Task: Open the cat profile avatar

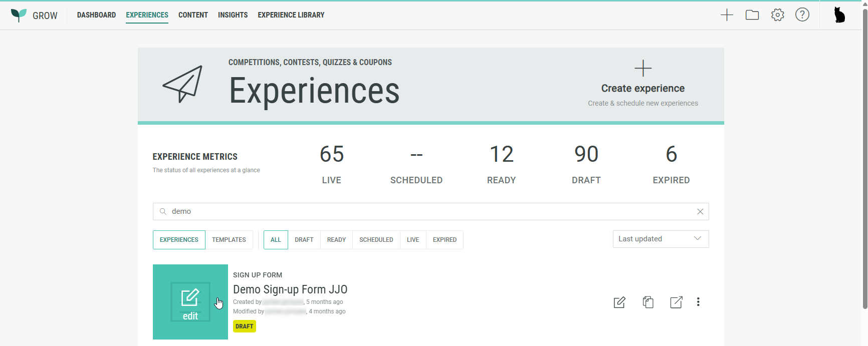Action: click(839, 15)
